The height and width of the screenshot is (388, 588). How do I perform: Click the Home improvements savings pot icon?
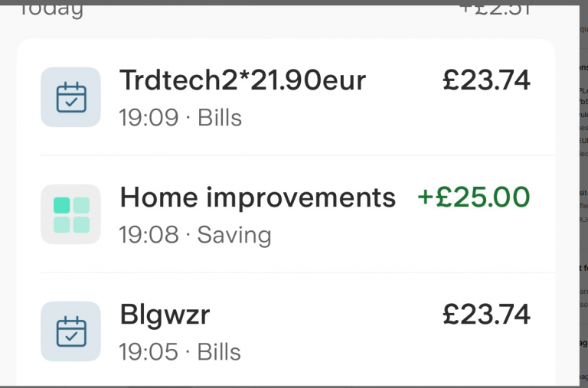click(70, 214)
